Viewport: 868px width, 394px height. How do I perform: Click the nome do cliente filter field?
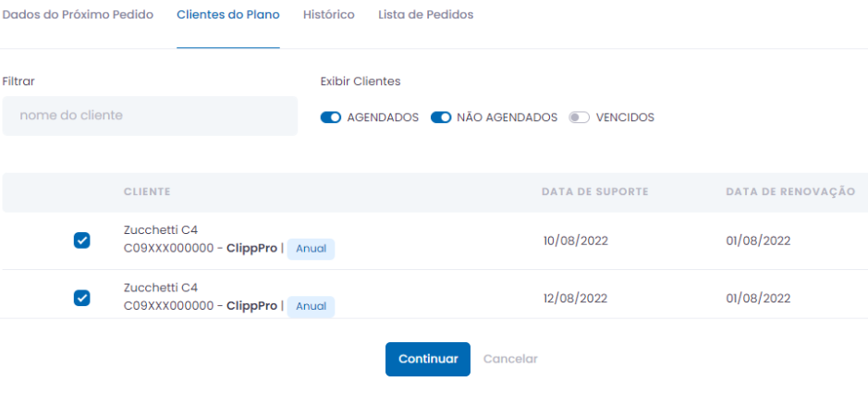[150, 116]
